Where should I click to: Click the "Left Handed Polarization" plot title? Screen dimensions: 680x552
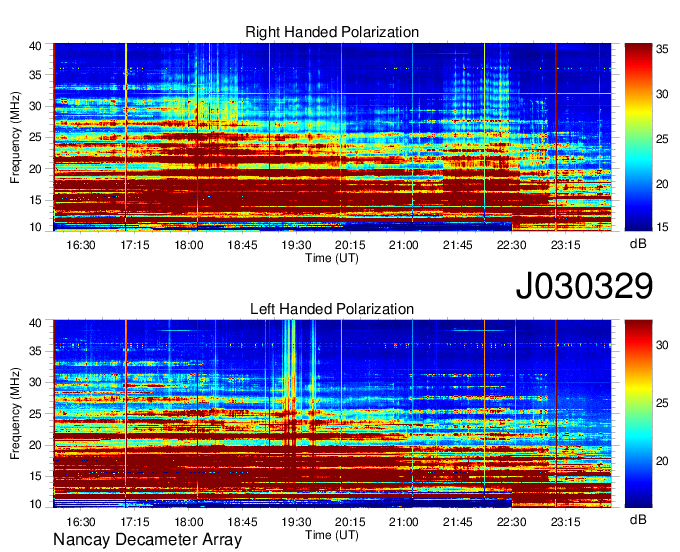coord(332,309)
